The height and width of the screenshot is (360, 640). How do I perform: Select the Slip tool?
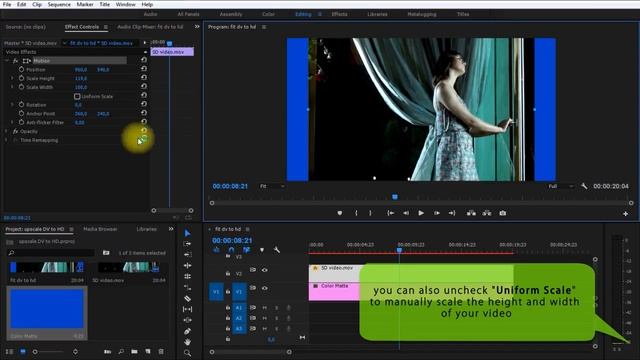click(x=187, y=309)
